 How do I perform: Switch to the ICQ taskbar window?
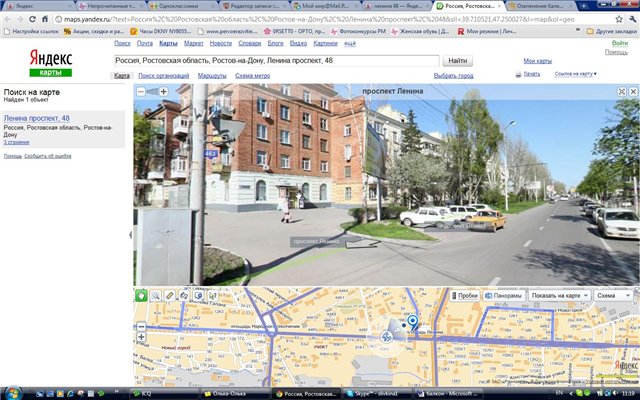point(163,393)
